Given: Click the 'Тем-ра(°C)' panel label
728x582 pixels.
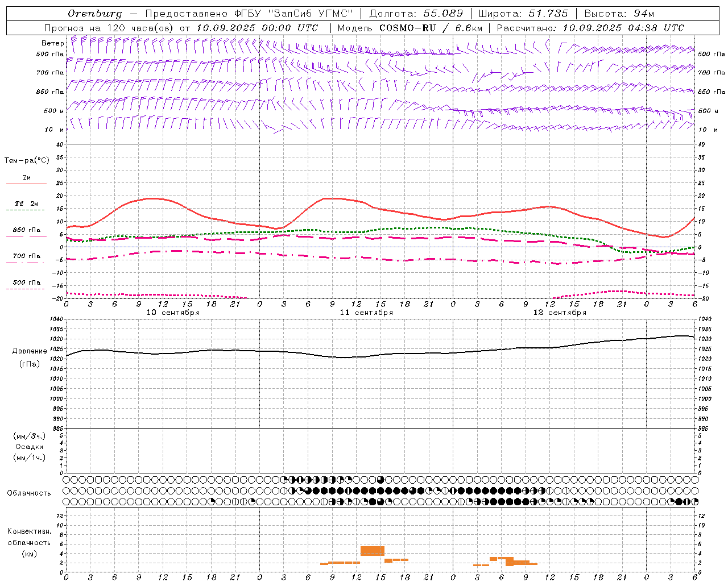Looking at the screenshot, I should 27,161.
